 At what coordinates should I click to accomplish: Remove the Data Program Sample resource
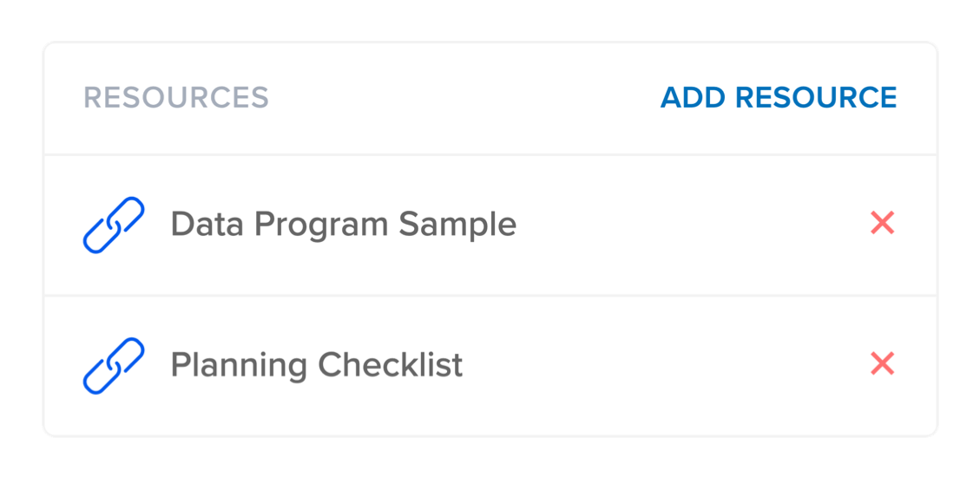tap(882, 224)
